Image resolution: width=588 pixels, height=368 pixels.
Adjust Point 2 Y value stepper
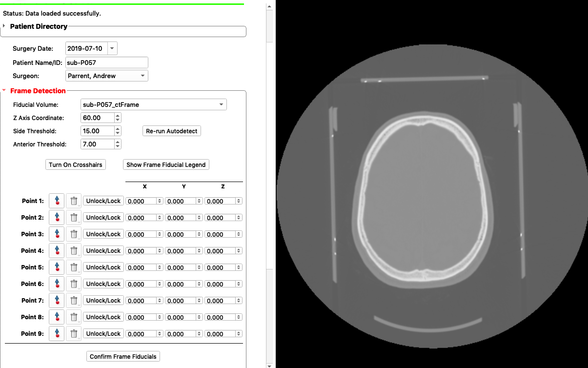pyautogui.click(x=199, y=218)
